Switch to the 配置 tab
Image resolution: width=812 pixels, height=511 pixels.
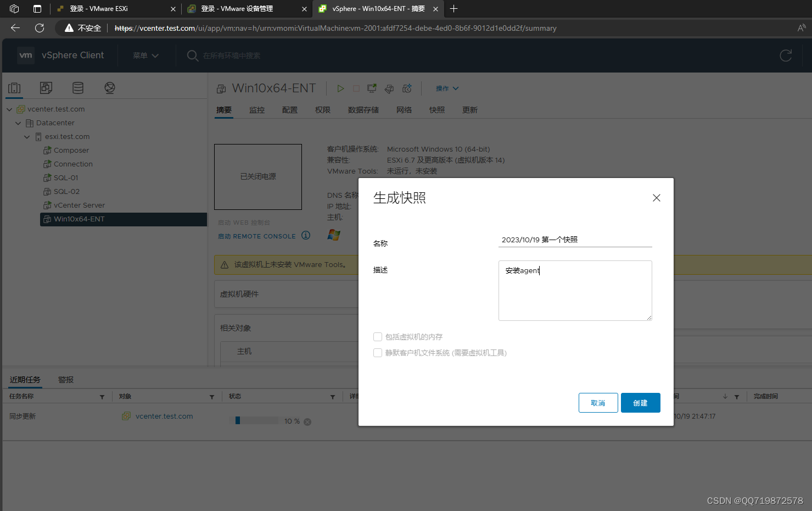tap(290, 110)
